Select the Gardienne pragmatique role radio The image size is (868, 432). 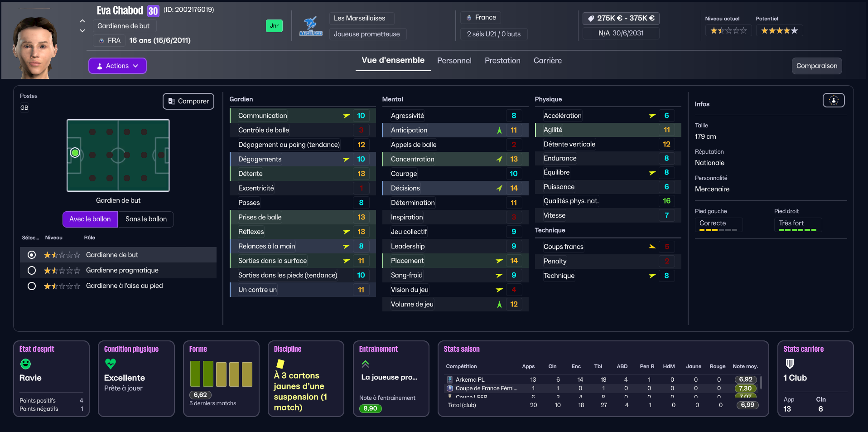pos(32,270)
